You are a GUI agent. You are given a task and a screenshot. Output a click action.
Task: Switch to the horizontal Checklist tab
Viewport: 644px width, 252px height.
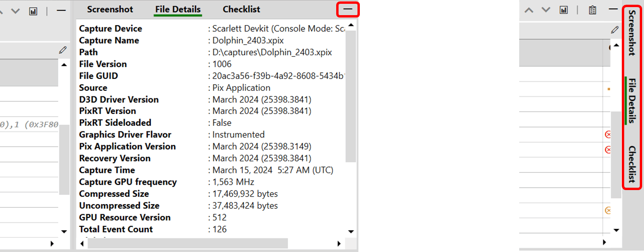click(242, 9)
